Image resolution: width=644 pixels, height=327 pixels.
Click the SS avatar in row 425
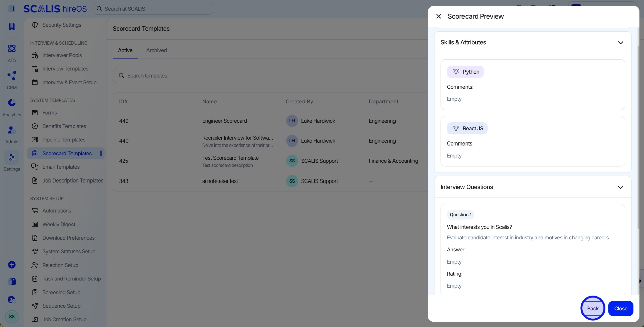tap(292, 161)
